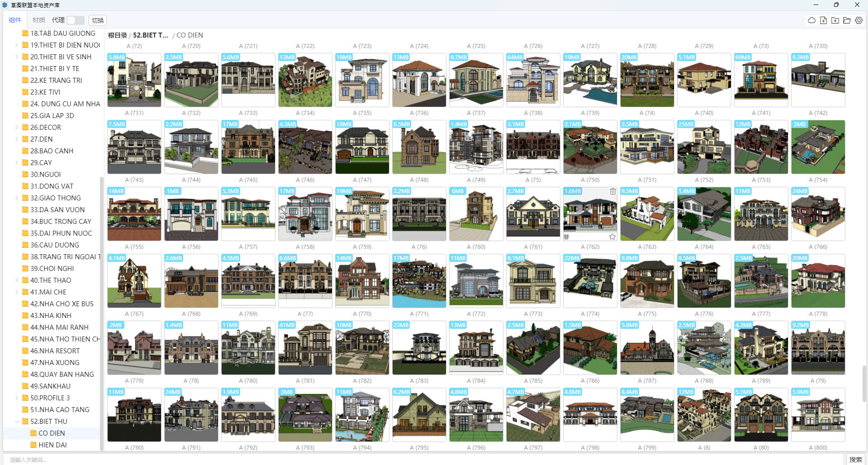Click the open folder icon in toolbar

point(847,20)
